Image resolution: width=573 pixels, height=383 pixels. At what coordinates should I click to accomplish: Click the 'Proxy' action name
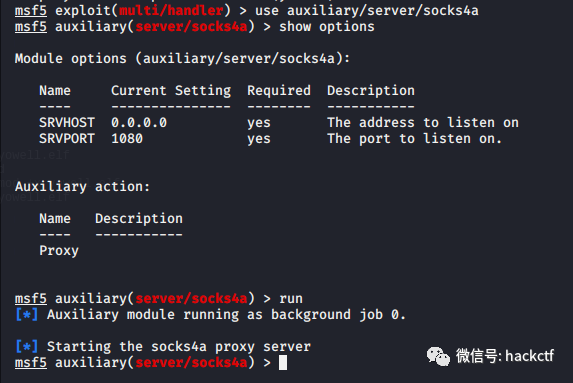pyautogui.click(x=59, y=251)
